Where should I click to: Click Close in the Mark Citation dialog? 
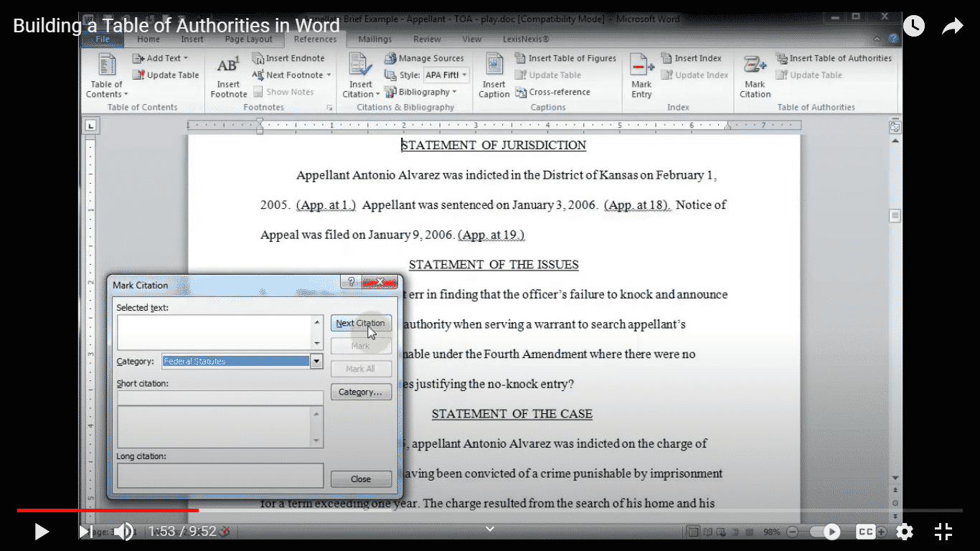tap(361, 479)
